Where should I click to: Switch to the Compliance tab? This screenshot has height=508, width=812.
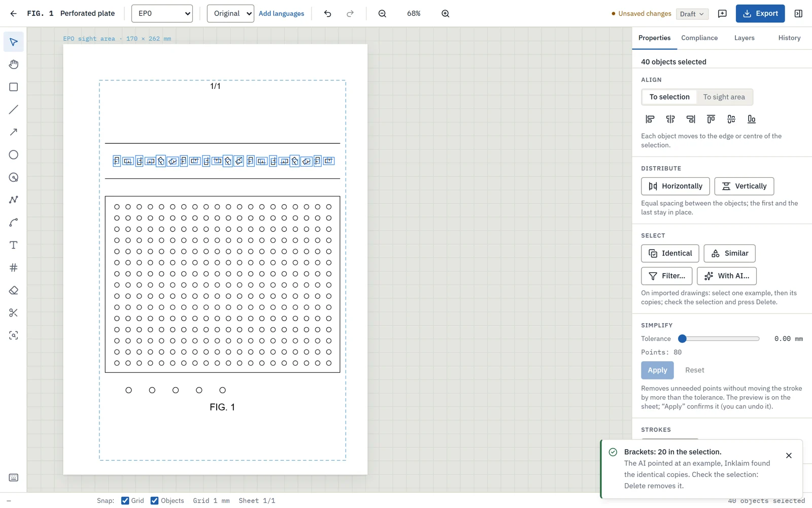(699, 38)
